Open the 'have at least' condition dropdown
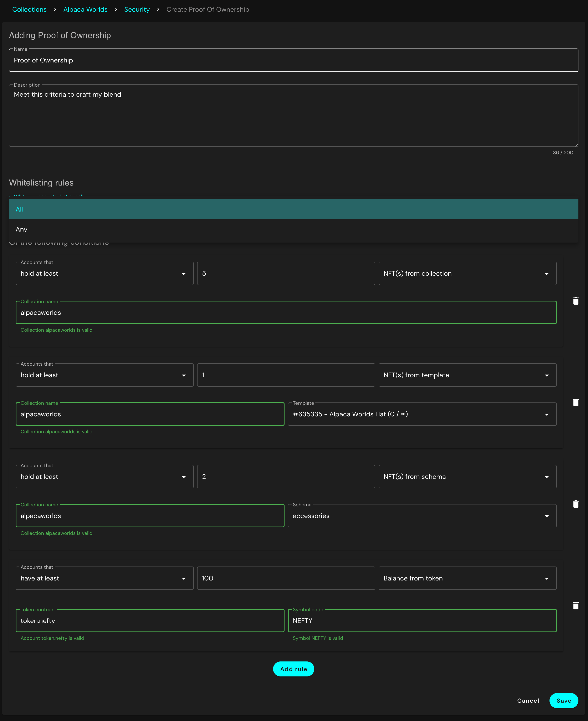The height and width of the screenshot is (721, 588). tap(104, 578)
